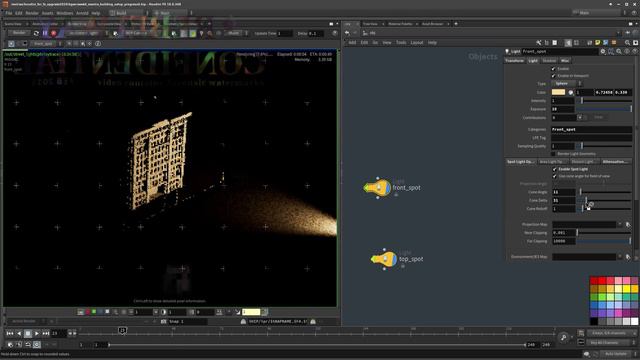Screen dimensions: 640x360
Task: Click the light Color swatch
Action: coord(558,92)
